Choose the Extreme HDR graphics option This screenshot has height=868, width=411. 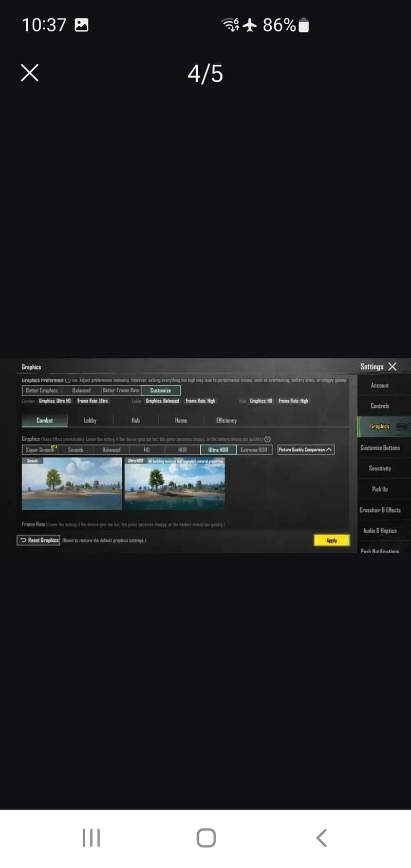254,450
